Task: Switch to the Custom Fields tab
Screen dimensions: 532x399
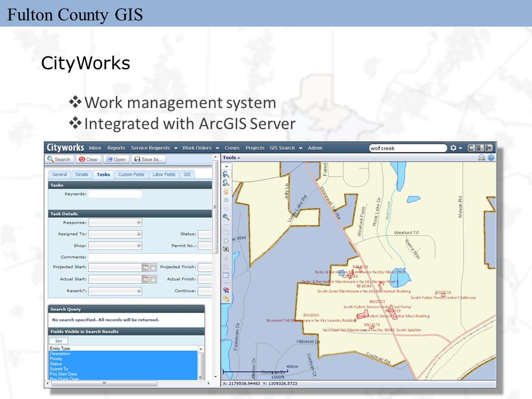Action: [x=131, y=175]
